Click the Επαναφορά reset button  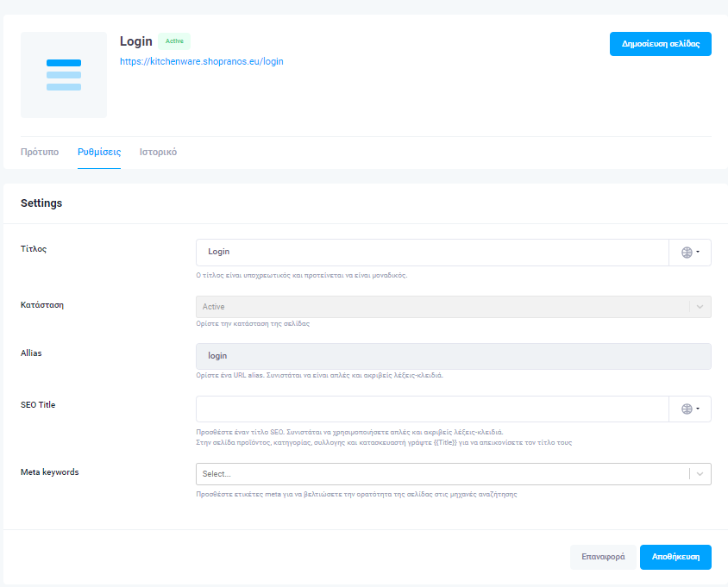[602, 558]
